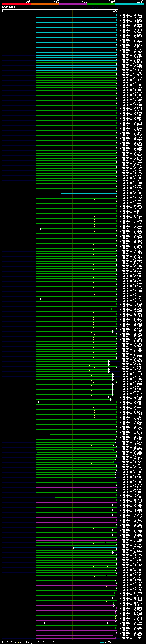Click the purple segment of the identity legend
This screenshot has height=644, width=146.
(73, 4)
